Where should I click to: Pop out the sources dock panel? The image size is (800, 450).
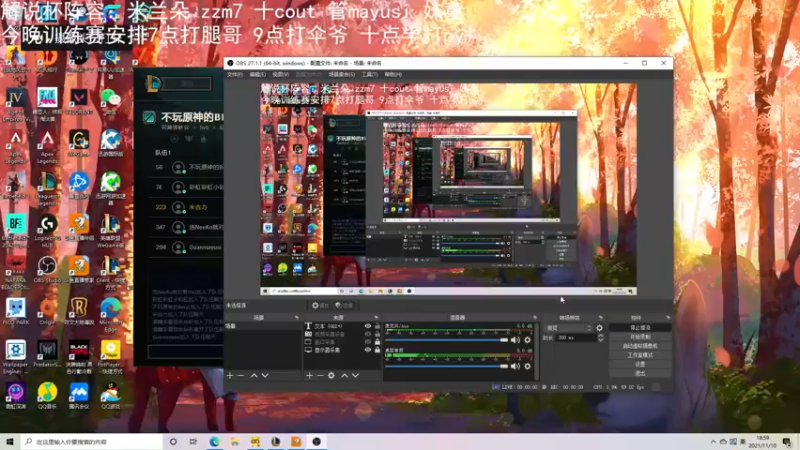tap(376, 318)
